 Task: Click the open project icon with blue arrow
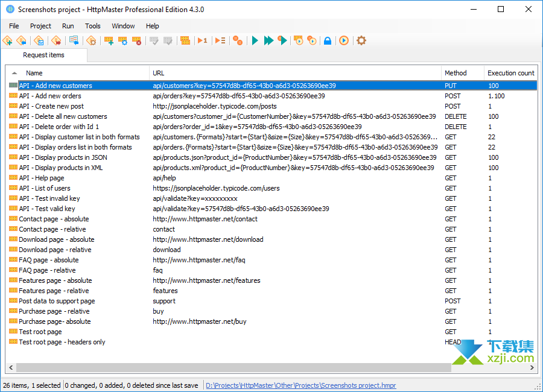pyautogui.click(x=22, y=40)
